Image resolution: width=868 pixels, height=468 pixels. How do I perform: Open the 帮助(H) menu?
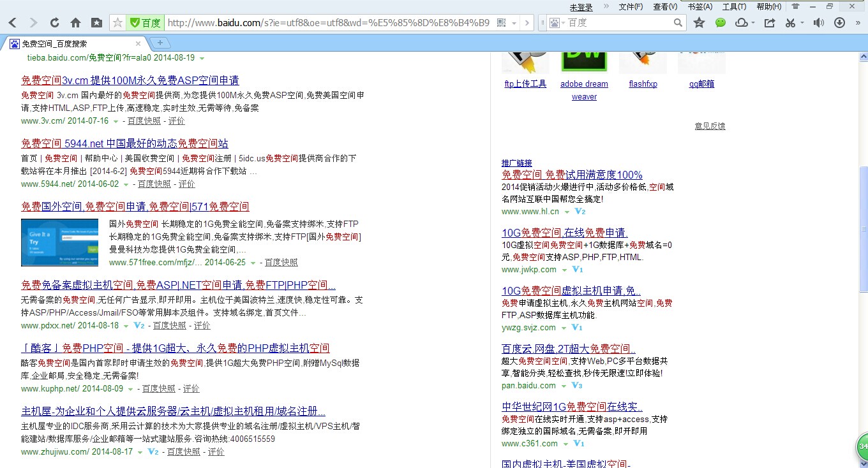point(768,6)
